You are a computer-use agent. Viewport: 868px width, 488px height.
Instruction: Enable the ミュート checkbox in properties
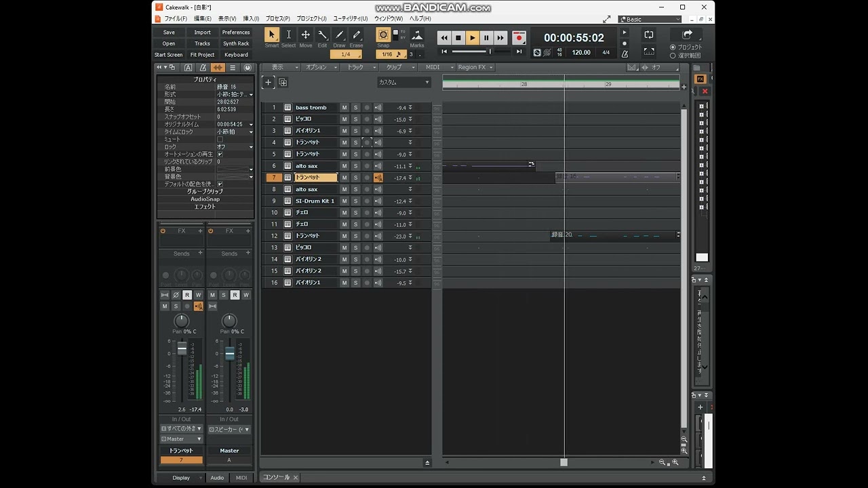coord(219,139)
